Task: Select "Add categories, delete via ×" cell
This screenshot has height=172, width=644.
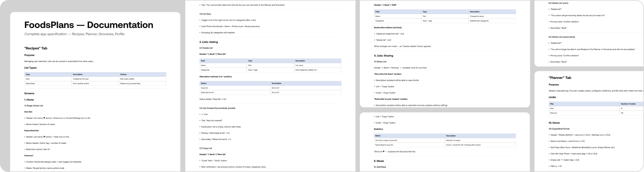Action: [x=318, y=70]
